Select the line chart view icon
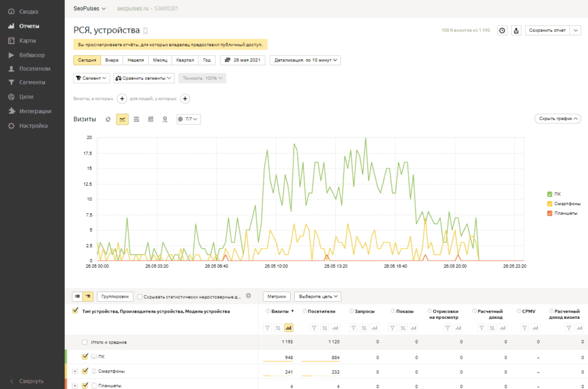This screenshot has width=588, height=389. coord(122,120)
